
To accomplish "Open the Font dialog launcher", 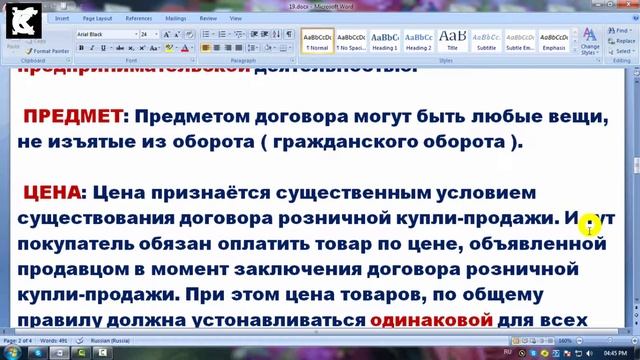I will point(193,60).
